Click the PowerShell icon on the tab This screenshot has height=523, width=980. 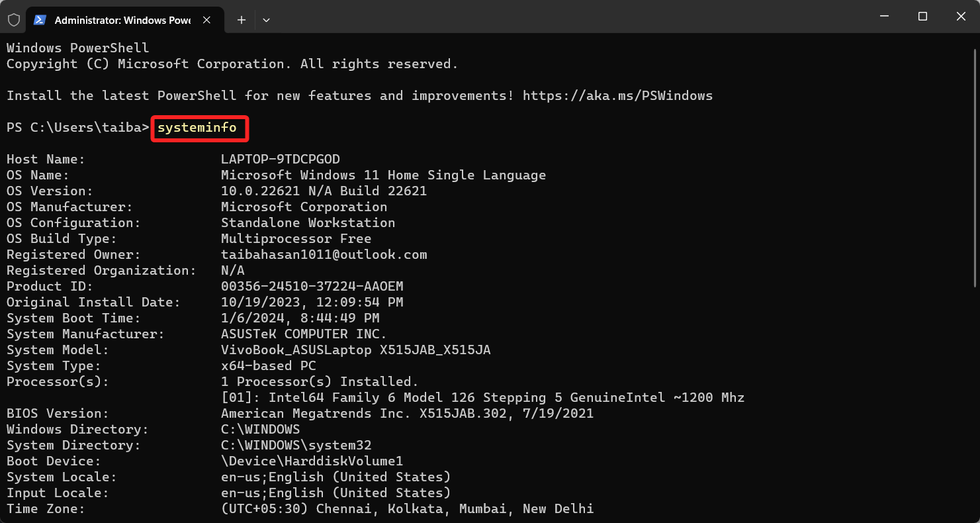40,20
